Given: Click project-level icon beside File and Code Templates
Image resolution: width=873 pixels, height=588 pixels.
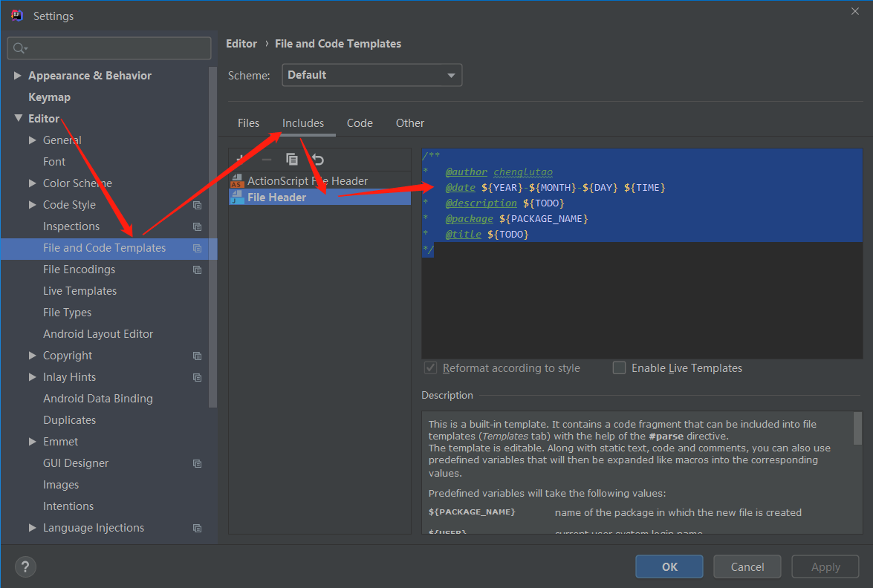Looking at the screenshot, I should 197,248.
